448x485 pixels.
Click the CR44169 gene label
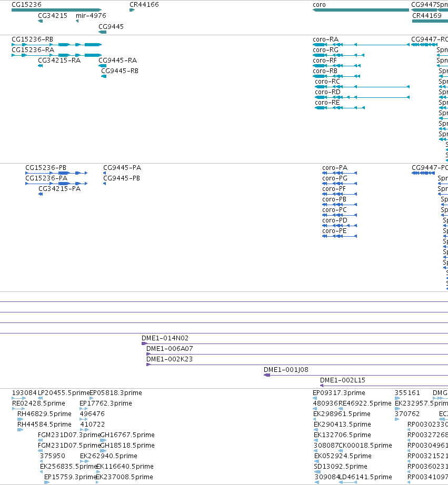[x=427, y=16]
